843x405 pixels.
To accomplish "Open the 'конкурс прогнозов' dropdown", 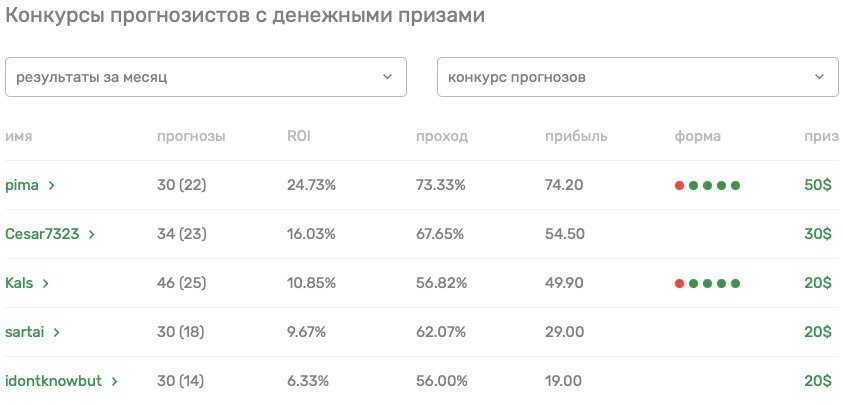I will pos(638,77).
